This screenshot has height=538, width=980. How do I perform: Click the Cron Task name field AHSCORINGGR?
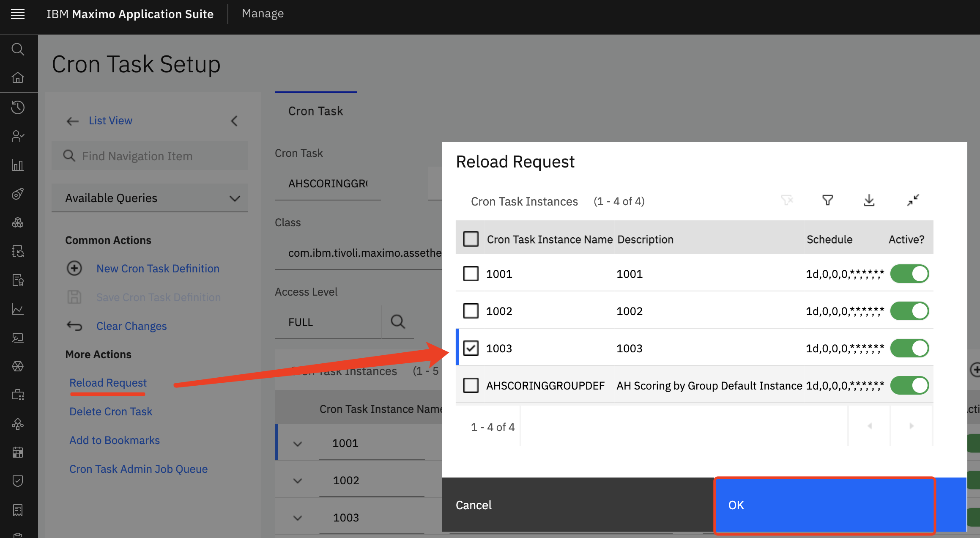tap(328, 184)
